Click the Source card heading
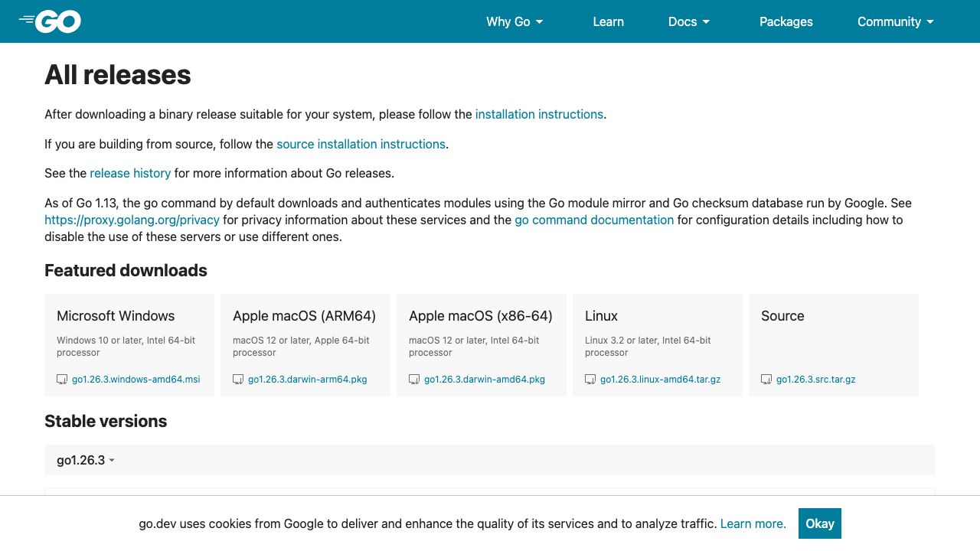 tap(782, 316)
